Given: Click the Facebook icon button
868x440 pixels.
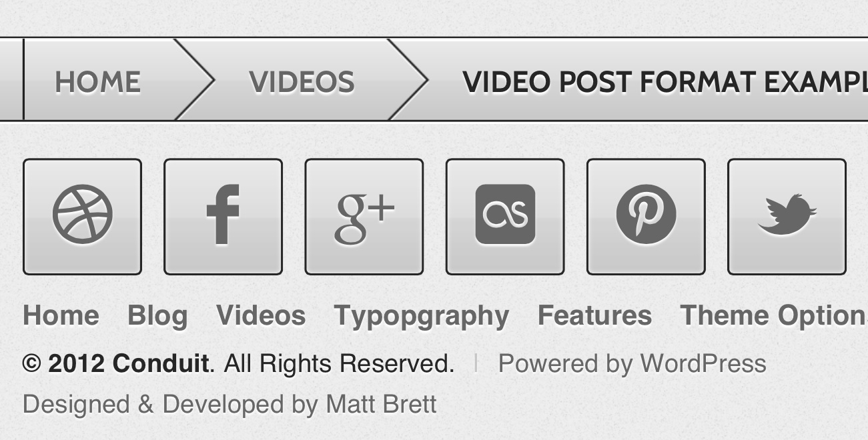Looking at the screenshot, I should pyautogui.click(x=223, y=217).
